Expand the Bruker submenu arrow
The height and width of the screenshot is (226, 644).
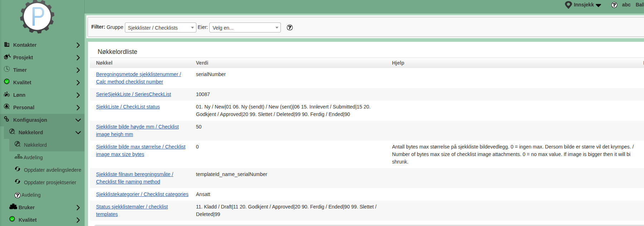(78, 207)
